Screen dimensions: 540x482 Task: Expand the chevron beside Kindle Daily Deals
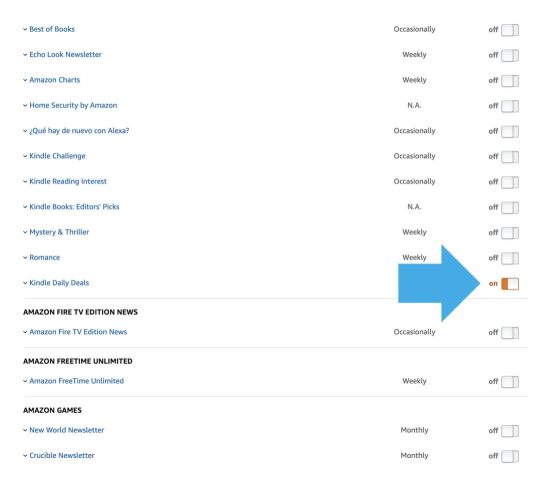[25, 283]
